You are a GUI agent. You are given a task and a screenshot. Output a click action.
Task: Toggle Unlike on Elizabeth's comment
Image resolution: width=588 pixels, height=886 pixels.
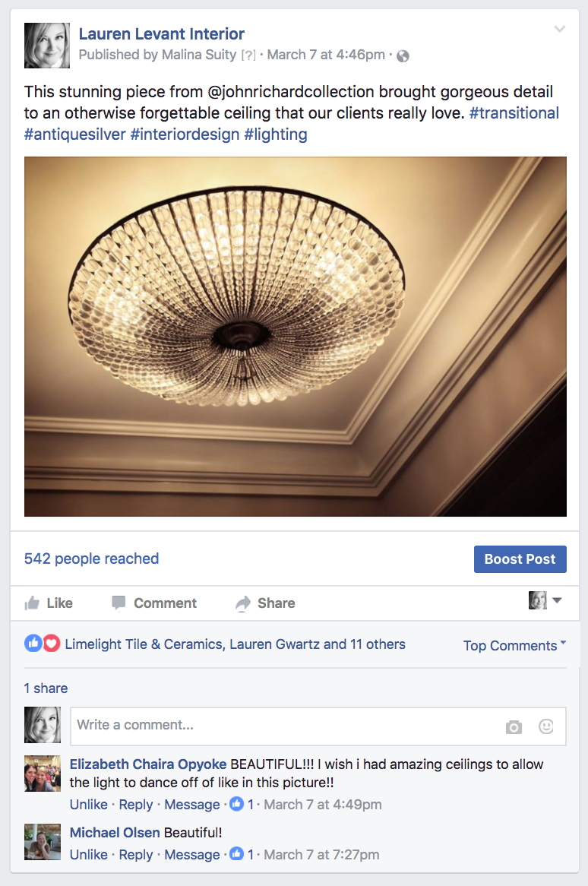click(89, 804)
